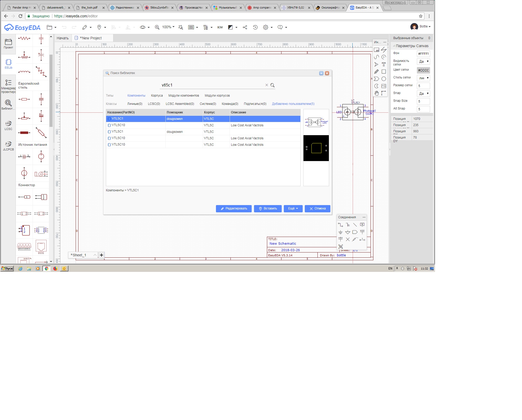Switch to the Начать tab

(x=62, y=38)
